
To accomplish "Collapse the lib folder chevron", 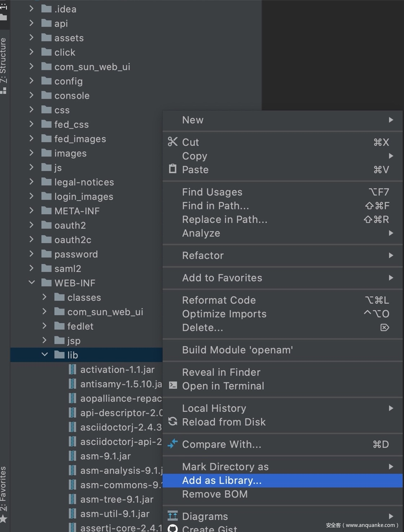I will [45, 355].
